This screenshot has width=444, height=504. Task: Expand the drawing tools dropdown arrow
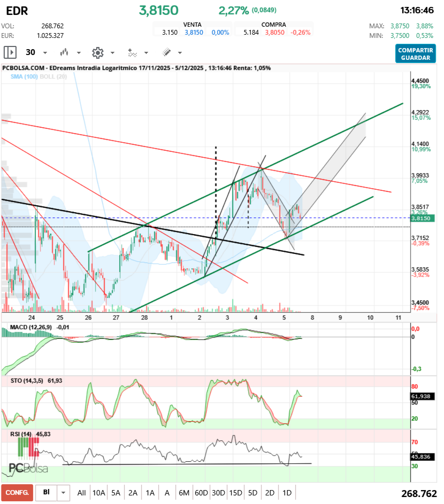(180, 53)
